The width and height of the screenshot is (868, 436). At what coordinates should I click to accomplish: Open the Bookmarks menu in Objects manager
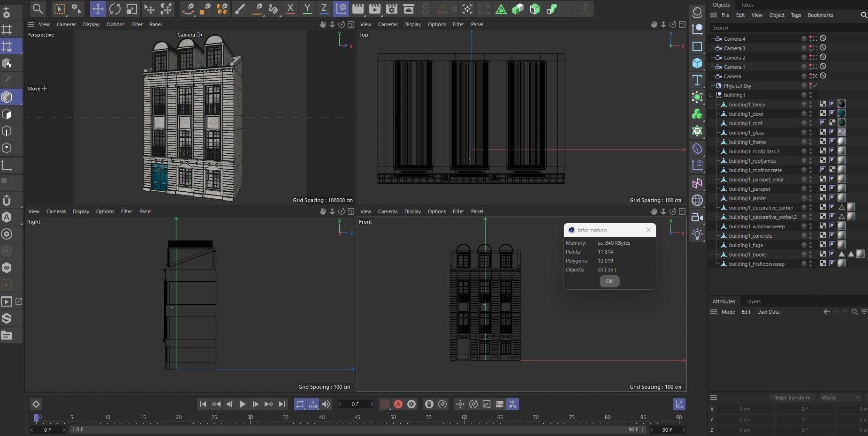(821, 15)
